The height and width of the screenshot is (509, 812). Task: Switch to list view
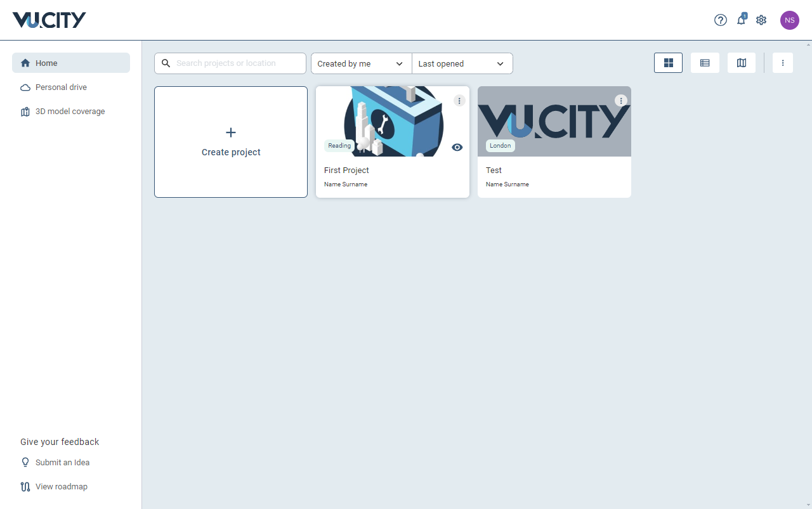[705, 63]
